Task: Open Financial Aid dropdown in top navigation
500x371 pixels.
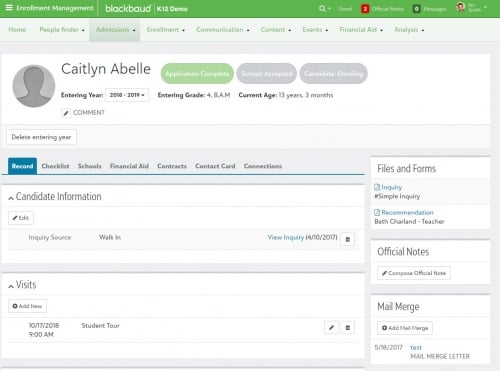Action: click(361, 30)
